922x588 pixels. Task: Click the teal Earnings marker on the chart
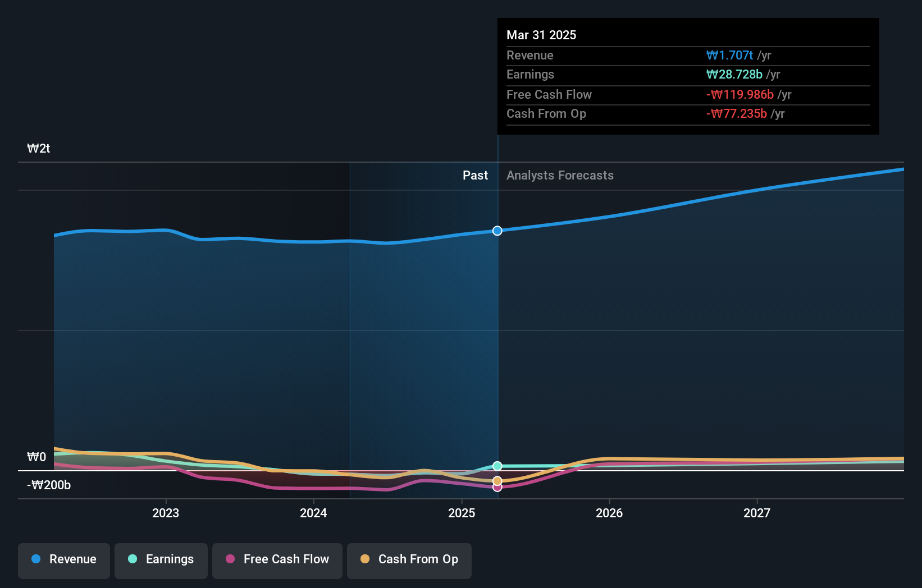[496, 465]
